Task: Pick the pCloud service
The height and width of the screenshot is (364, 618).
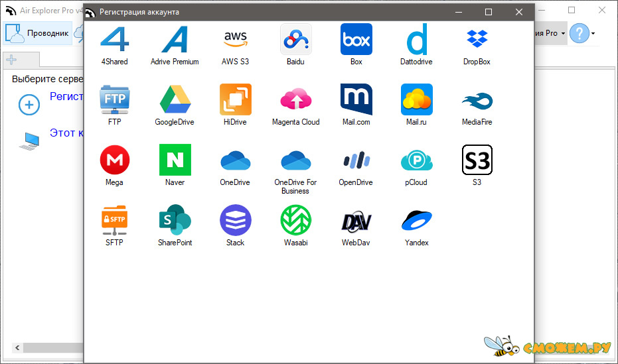Action: pos(417,160)
